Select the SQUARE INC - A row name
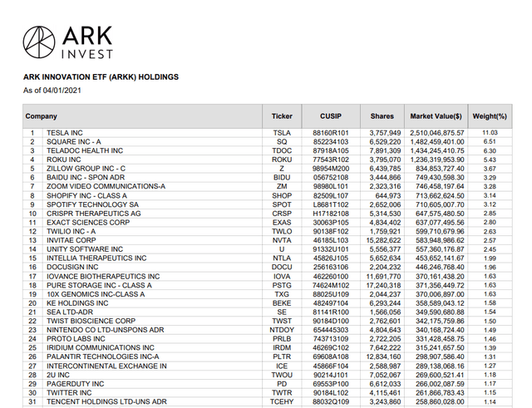 74,142
